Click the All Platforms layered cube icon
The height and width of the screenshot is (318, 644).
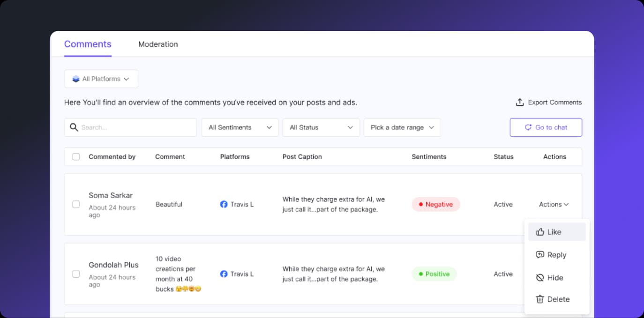coord(76,79)
